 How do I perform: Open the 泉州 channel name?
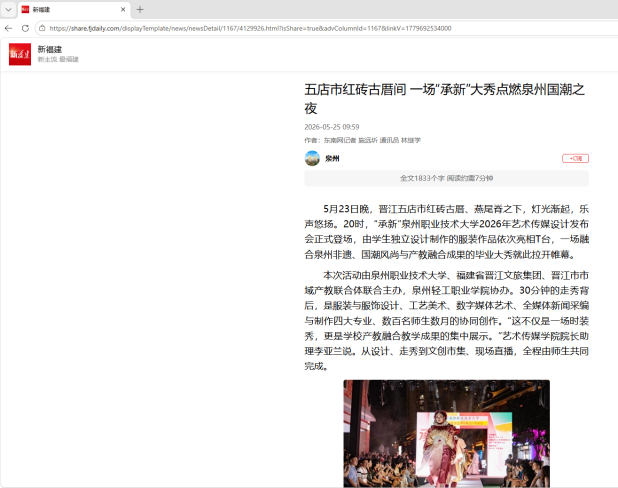pyautogui.click(x=332, y=158)
